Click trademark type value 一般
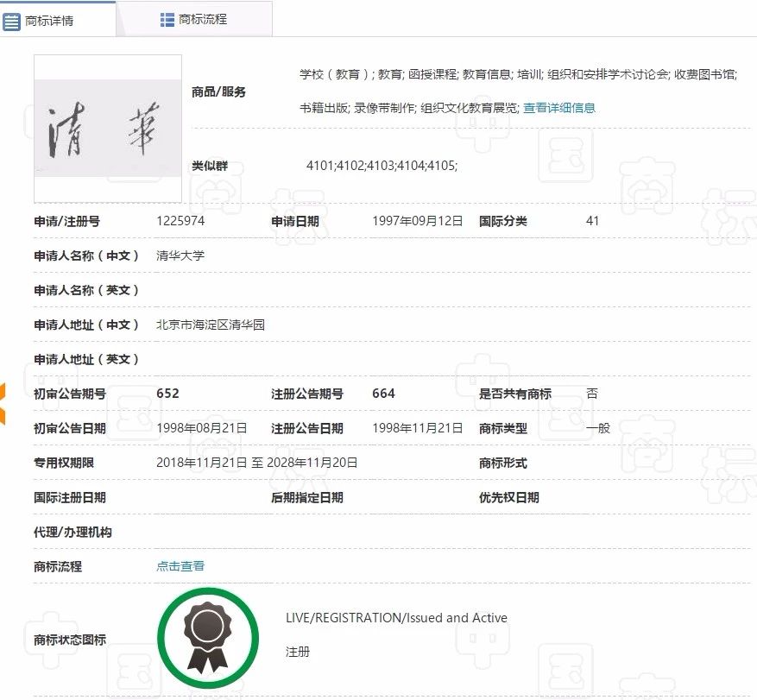Viewport: 757px width, 700px height. tap(598, 428)
